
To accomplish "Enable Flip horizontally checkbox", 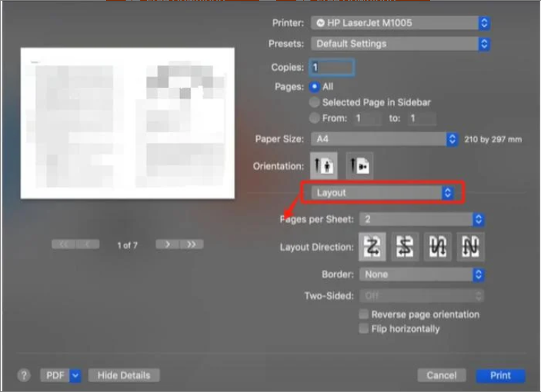I will [x=364, y=329].
